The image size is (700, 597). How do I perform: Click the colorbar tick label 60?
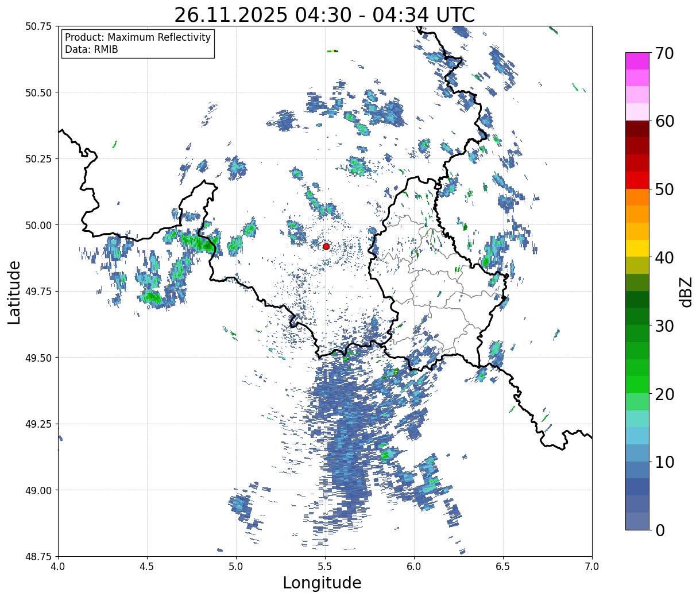coord(664,121)
